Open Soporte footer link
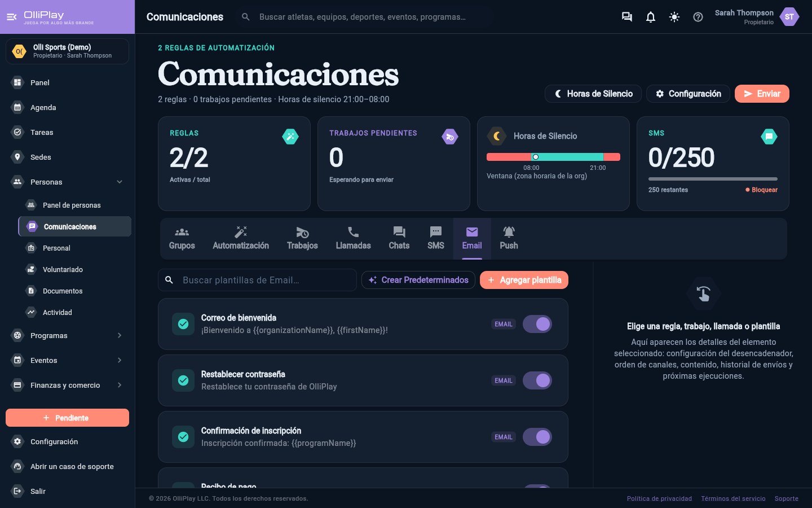Screen dimensions: 812x508 click(786, 498)
